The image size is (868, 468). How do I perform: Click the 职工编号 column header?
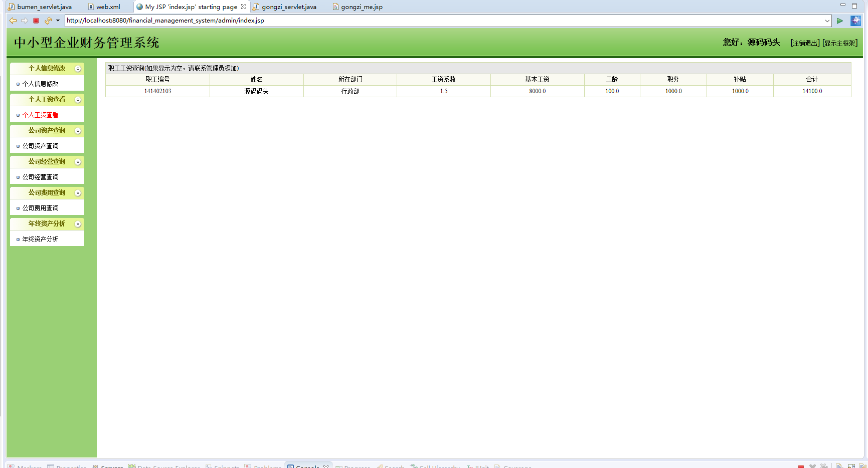[x=157, y=80]
